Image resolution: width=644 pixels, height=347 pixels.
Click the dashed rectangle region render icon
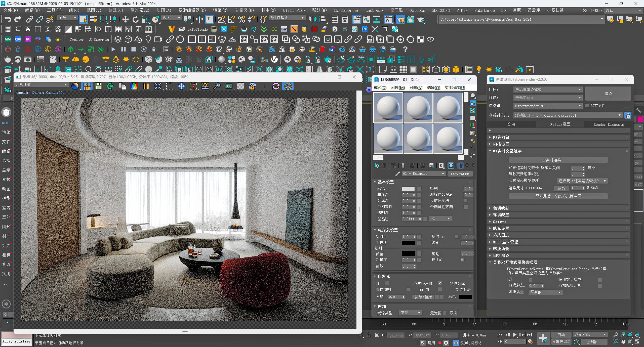tap(170, 86)
